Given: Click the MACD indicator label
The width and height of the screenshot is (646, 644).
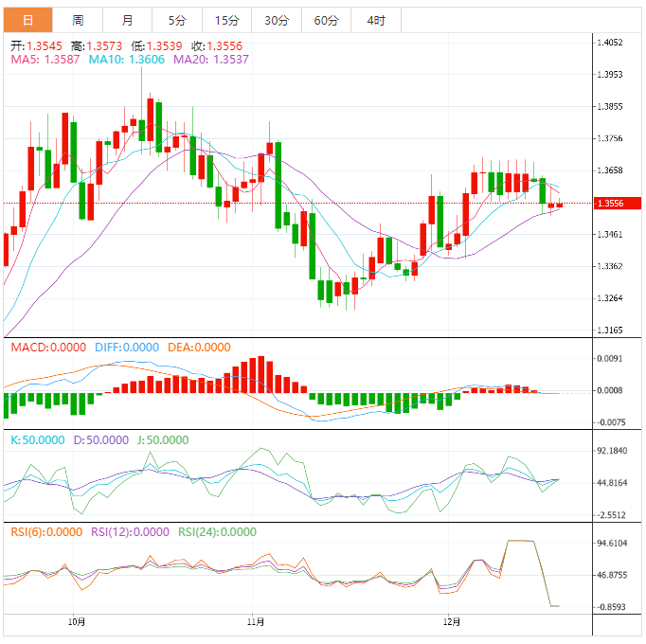Looking at the screenshot, I should tap(45, 348).
